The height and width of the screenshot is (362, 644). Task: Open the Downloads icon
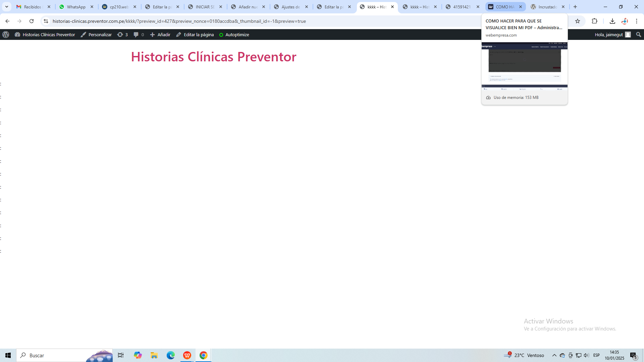pos(612,21)
